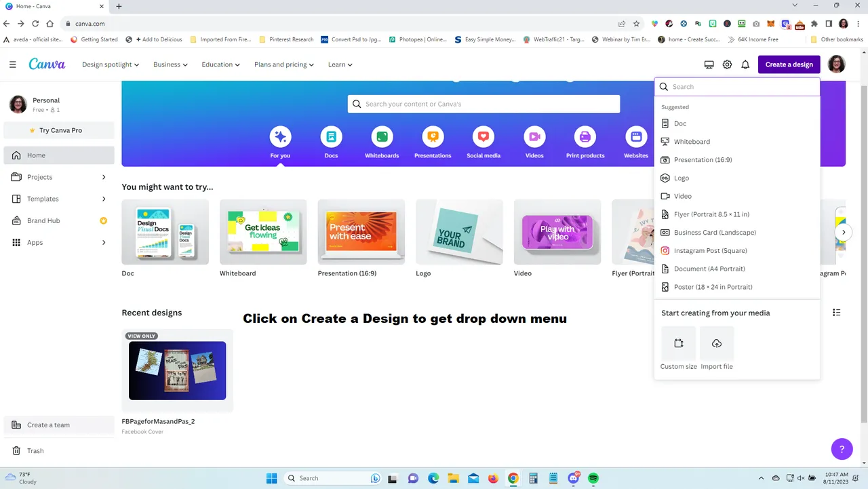Go to Home in the sidebar
868x489 pixels.
click(59, 155)
